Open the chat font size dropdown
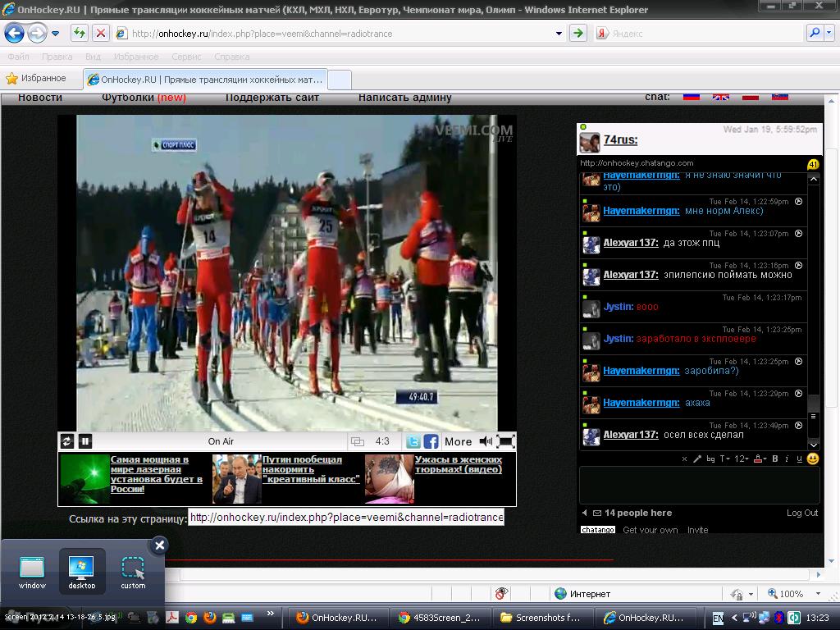Viewport: 840px width, 630px height. click(742, 459)
